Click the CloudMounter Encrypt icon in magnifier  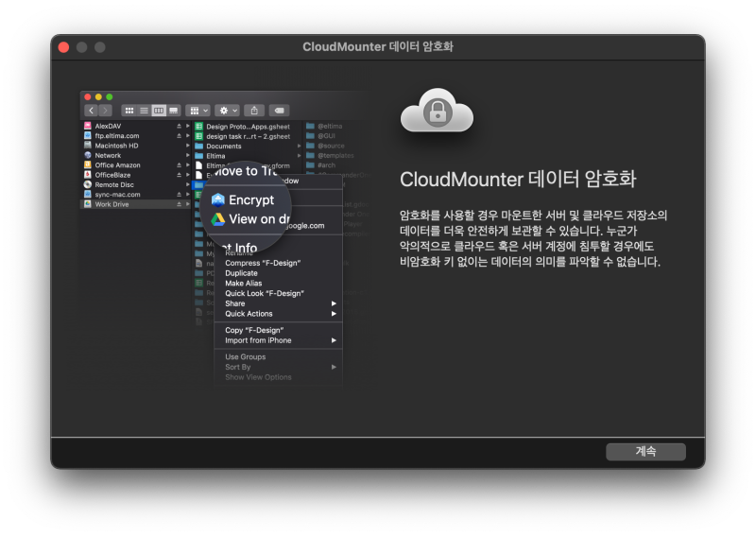[218, 199]
